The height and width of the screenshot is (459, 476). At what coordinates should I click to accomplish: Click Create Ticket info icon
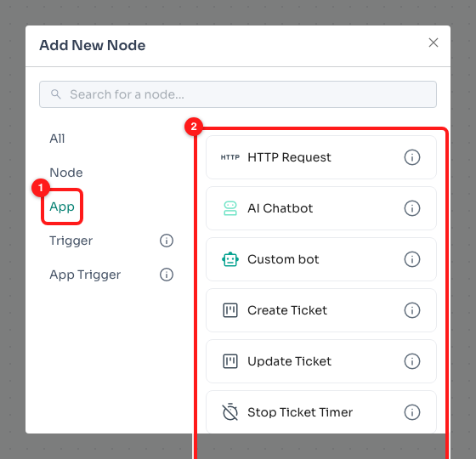pos(412,310)
